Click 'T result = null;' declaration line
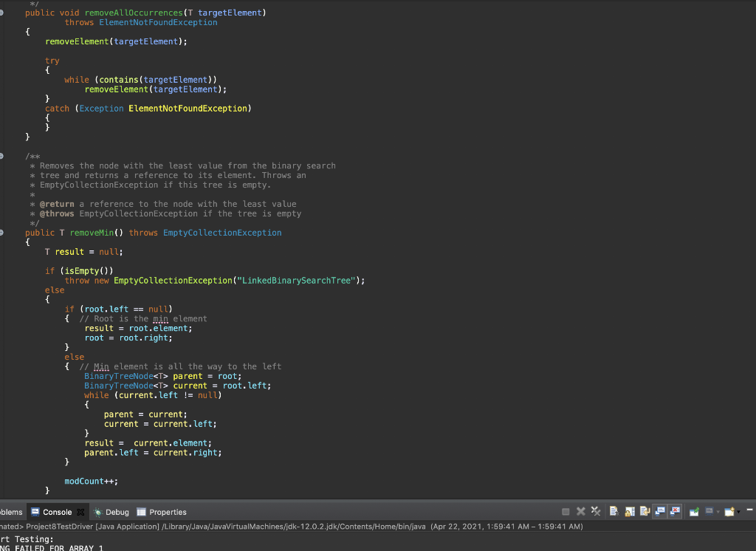The width and height of the screenshot is (756, 551). (x=84, y=252)
